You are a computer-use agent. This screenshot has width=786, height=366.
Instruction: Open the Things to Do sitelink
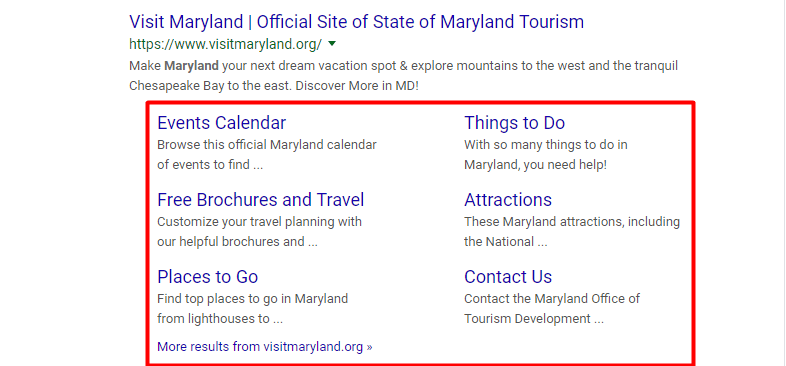pyautogui.click(x=514, y=123)
